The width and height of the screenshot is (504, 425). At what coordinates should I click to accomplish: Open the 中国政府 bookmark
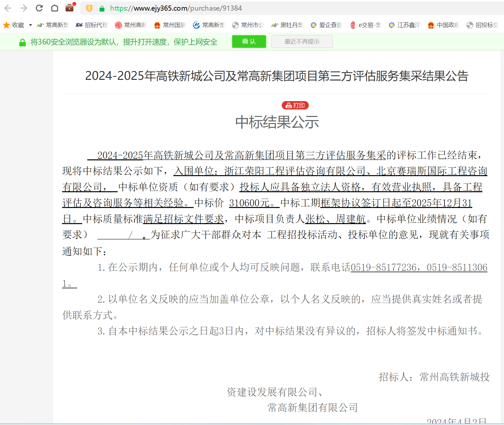pyautogui.click(x=444, y=25)
